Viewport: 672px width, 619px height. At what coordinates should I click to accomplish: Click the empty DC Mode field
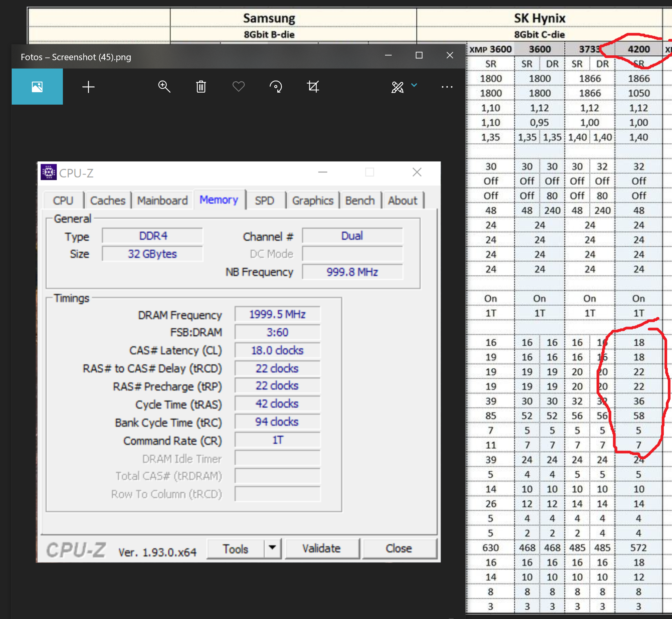click(x=352, y=254)
